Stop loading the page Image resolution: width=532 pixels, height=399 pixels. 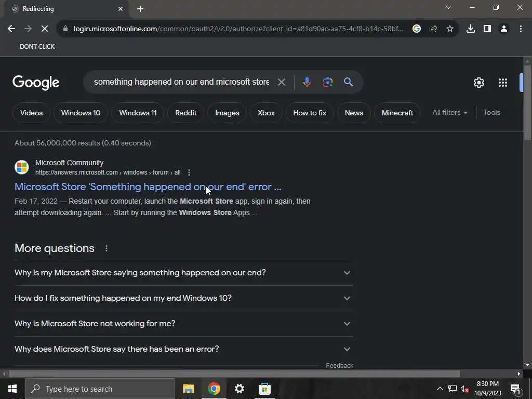[45, 29]
